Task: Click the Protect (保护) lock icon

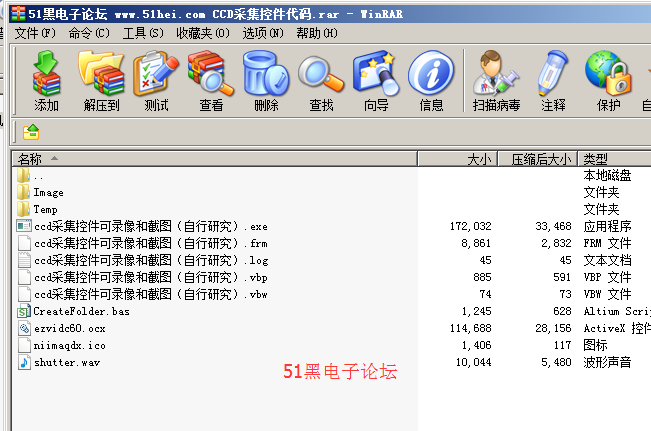Action: coord(608,73)
